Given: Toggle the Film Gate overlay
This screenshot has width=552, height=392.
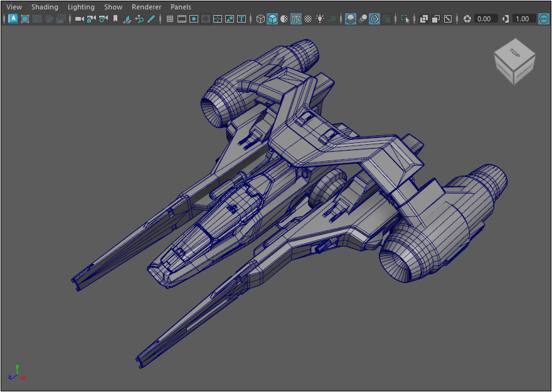Looking at the screenshot, I should coord(182,19).
